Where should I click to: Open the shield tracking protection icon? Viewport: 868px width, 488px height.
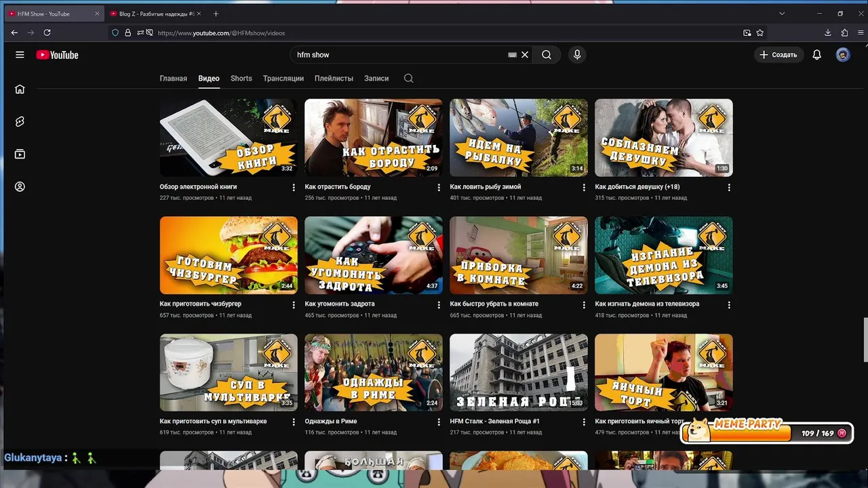115,33
